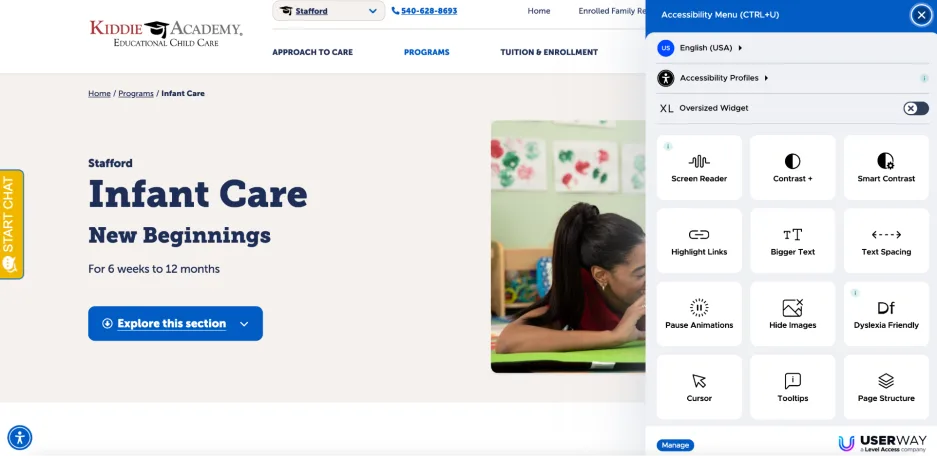Viewport: 937px width, 456px height.
Task: Select the Cursor accessibility tile
Action: [x=699, y=387]
